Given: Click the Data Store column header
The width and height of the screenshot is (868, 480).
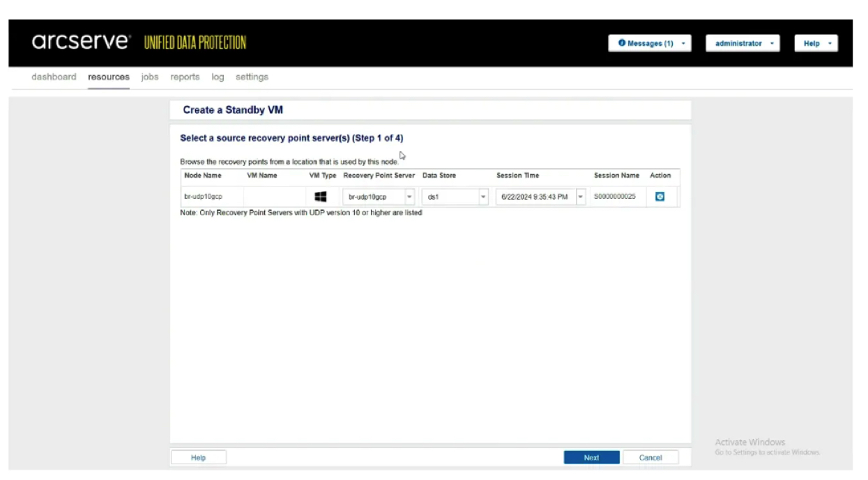Looking at the screenshot, I should 439,176.
